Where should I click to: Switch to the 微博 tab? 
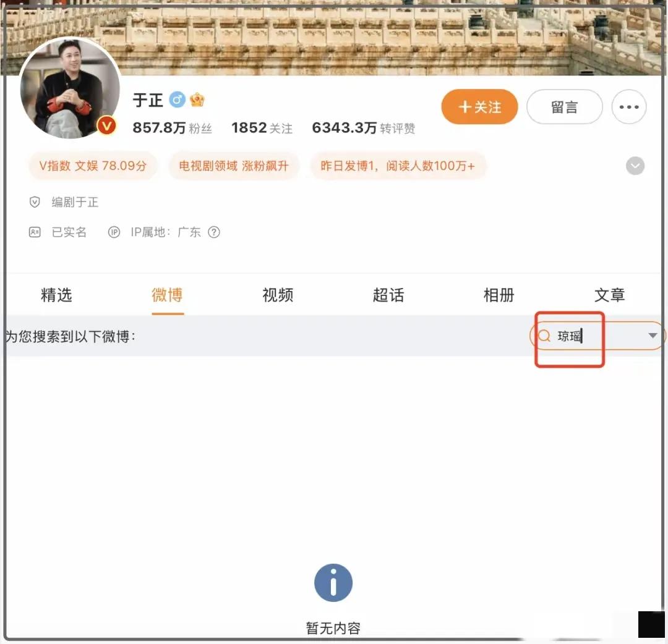[x=168, y=295]
